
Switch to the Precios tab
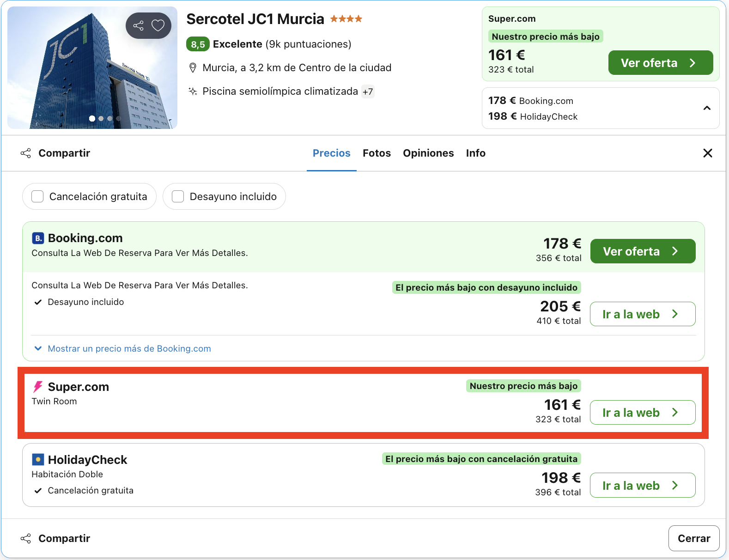coord(331,153)
